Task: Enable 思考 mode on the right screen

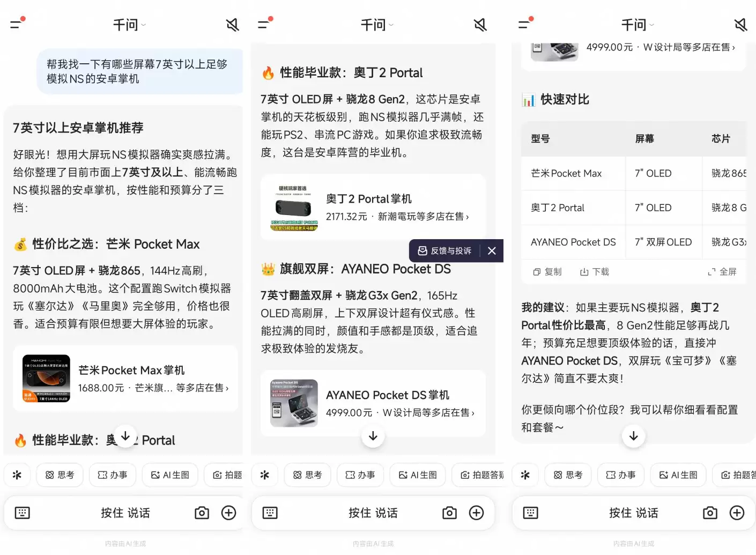Action: [568, 475]
